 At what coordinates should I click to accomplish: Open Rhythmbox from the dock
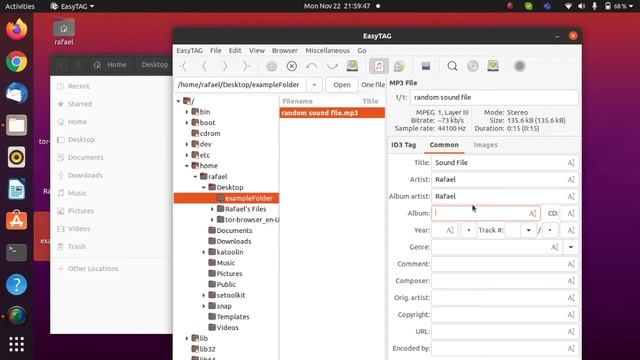click(x=17, y=157)
